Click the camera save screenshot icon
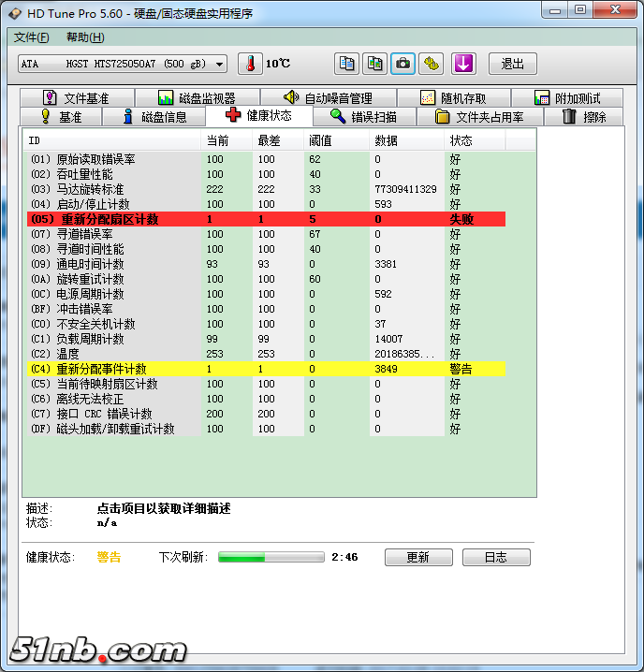644x672 pixels. coord(402,64)
